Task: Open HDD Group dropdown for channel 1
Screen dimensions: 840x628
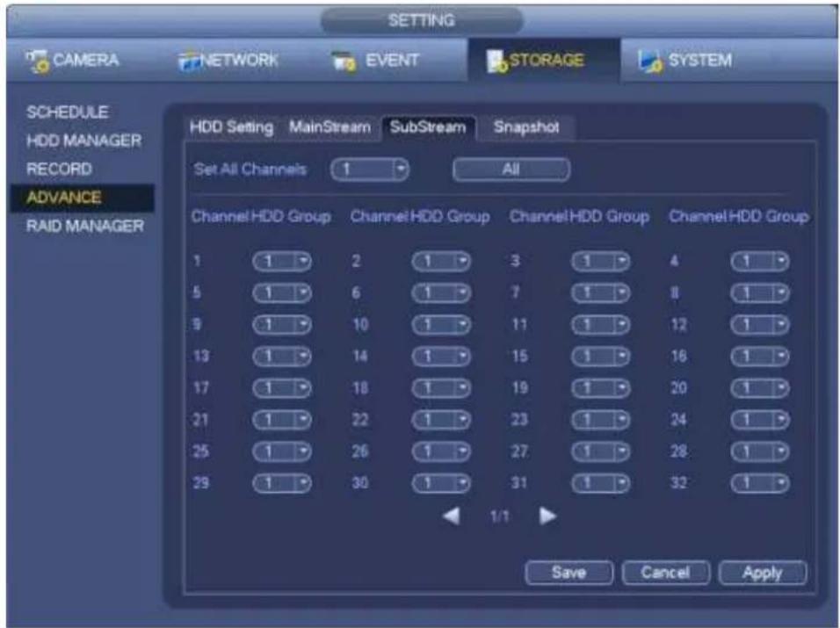Action: coord(282,261)
